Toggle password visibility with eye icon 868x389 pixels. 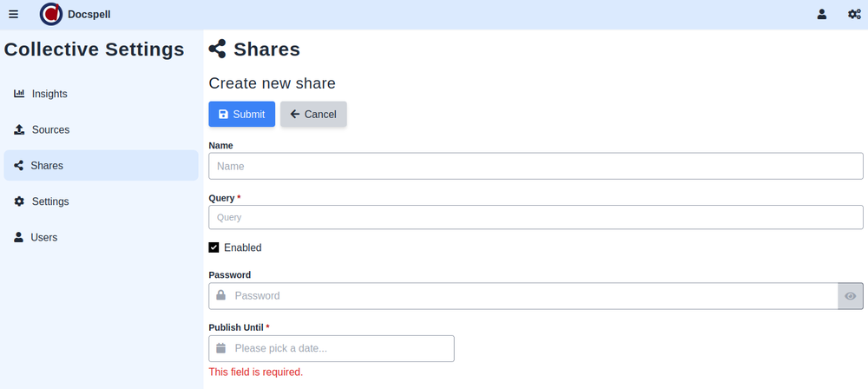(851, 296)
